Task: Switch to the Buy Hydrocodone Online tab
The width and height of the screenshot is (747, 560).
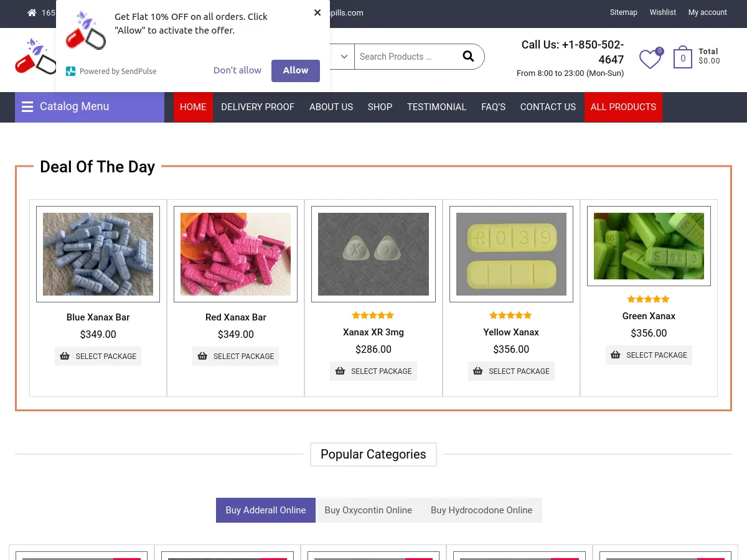Action: (x=482, y=510)
